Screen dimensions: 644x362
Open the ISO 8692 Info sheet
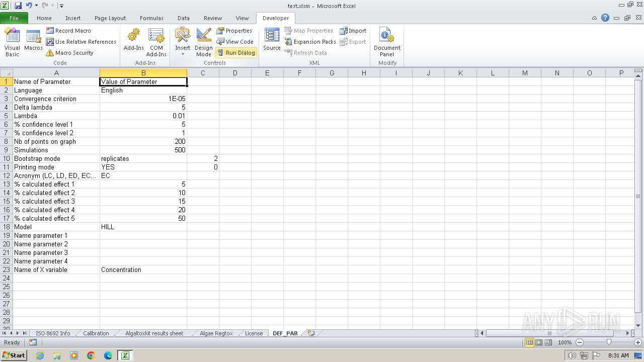pos(53,333)
